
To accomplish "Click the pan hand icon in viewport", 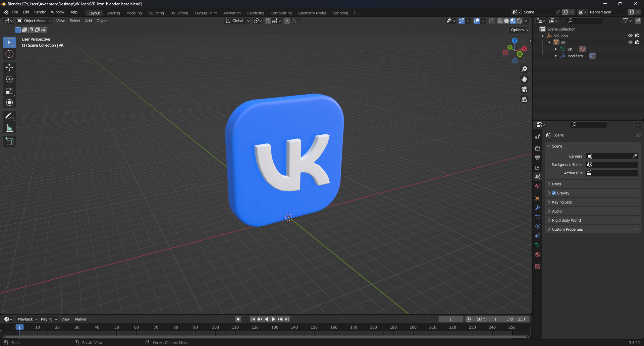I will [x=524, y=79].
